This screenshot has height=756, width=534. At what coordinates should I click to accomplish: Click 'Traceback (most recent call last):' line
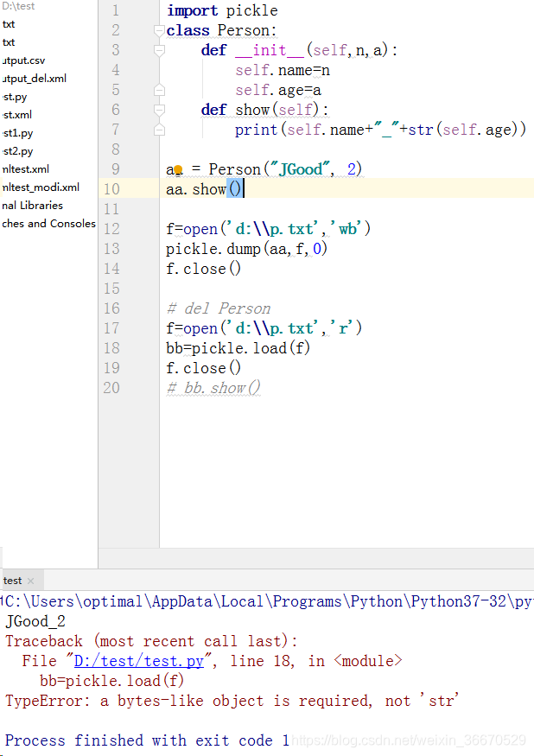pyautogui.click(x=151, y=641)
